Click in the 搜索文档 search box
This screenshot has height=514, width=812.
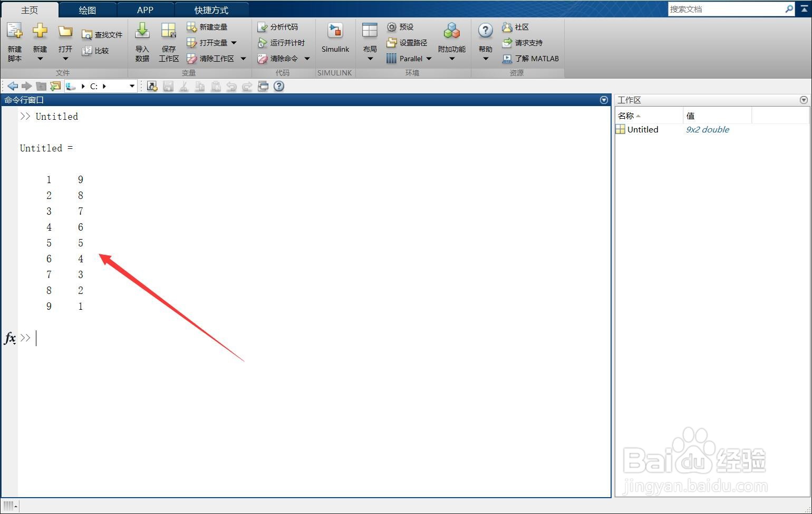(726, 9)
